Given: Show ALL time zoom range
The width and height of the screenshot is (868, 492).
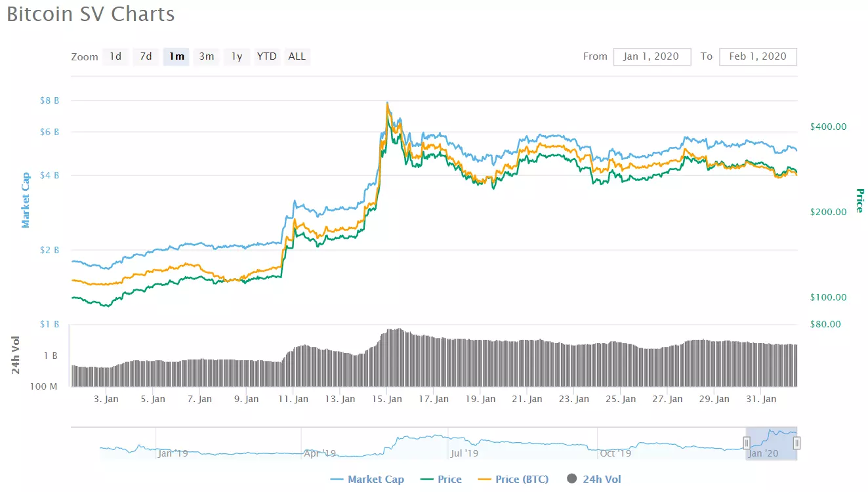Looking at the screenshot, I should tap(297, 56).
